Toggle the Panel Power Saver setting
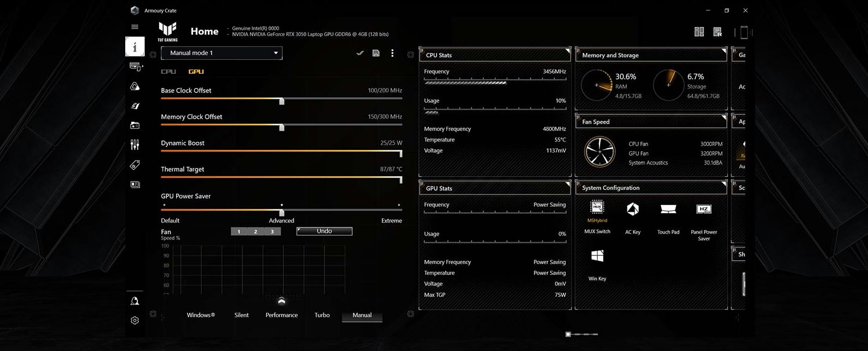Image resolution: width=868 pixels, height=351 pixels. click(x=703, y=209)
